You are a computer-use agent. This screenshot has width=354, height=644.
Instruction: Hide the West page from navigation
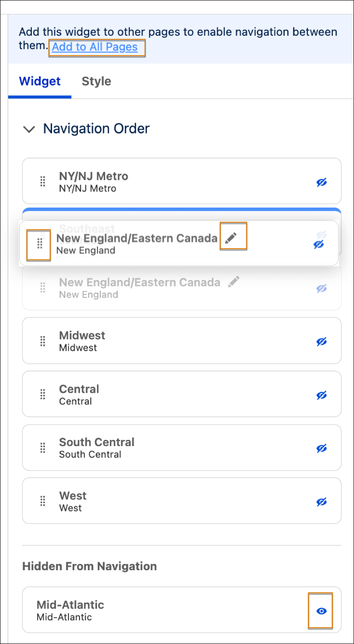point(322,502)
